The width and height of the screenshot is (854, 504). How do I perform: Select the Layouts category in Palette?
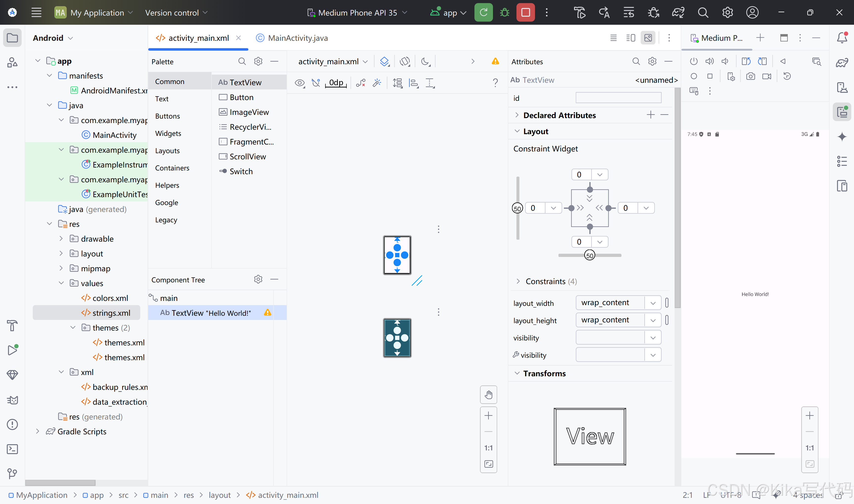pyautogui.click(x=167, y=150)
